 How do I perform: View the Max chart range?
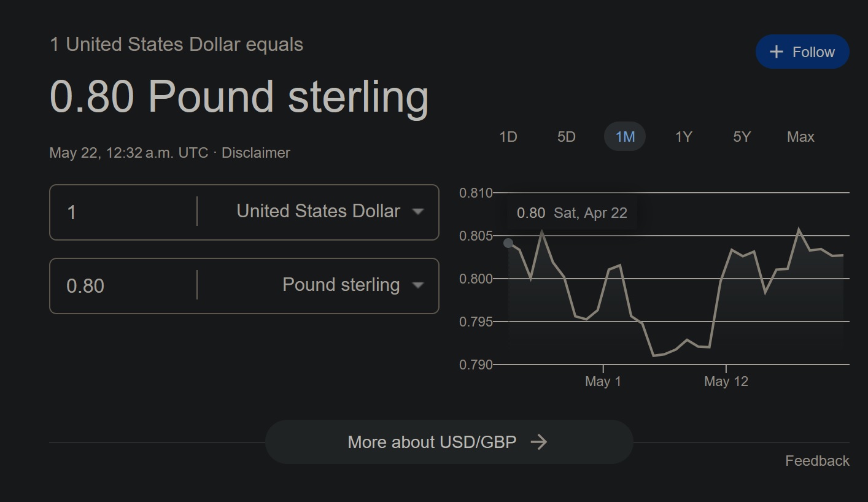[x=800, y=137]
